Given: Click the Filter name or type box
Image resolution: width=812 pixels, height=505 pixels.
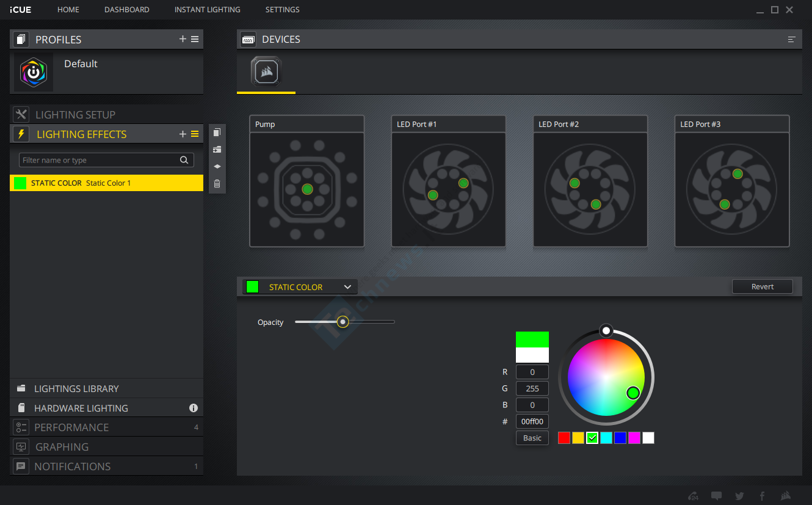Looking at the screenshot, I should pos(106,160).
